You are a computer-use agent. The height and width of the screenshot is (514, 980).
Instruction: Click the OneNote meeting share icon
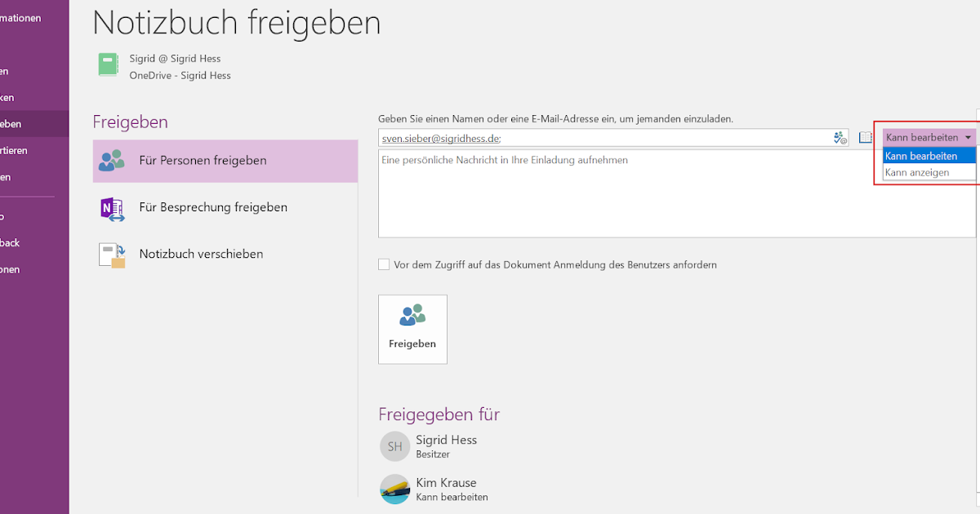tap(112, 208)
